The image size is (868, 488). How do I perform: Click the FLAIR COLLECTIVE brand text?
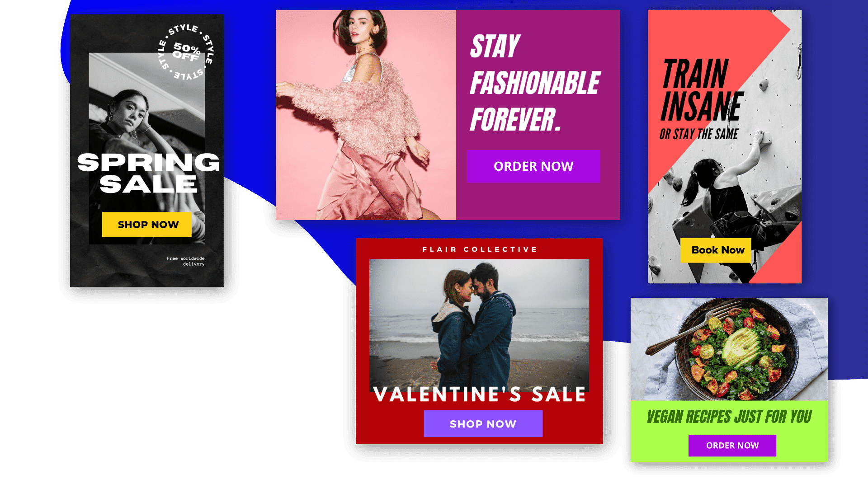479,249
